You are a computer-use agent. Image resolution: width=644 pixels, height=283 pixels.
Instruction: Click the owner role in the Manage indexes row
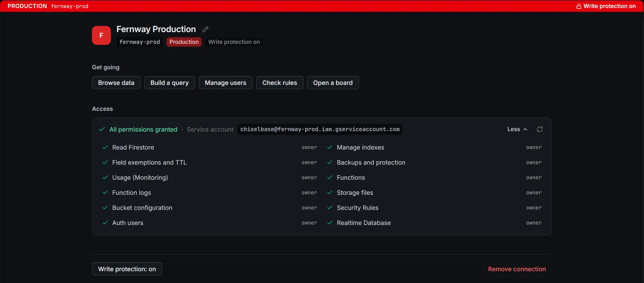click(534, 148)
